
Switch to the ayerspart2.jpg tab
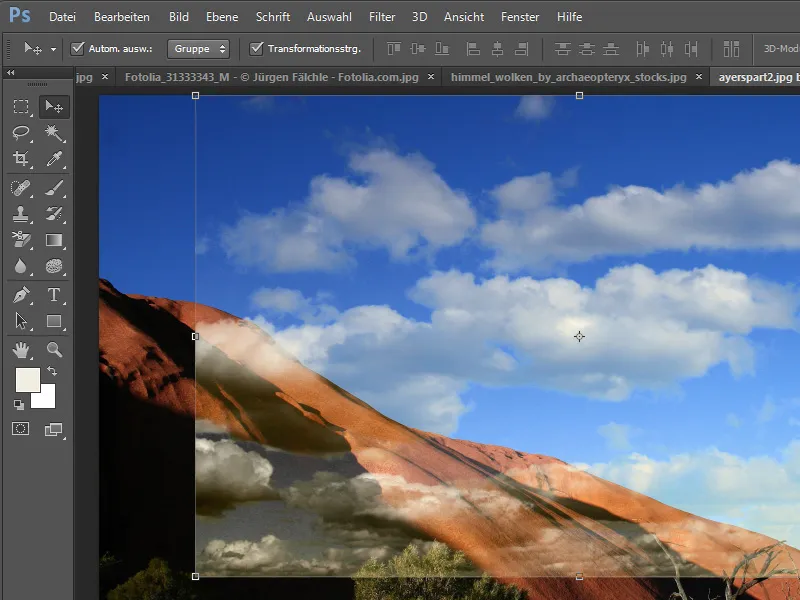coord(755,77)
